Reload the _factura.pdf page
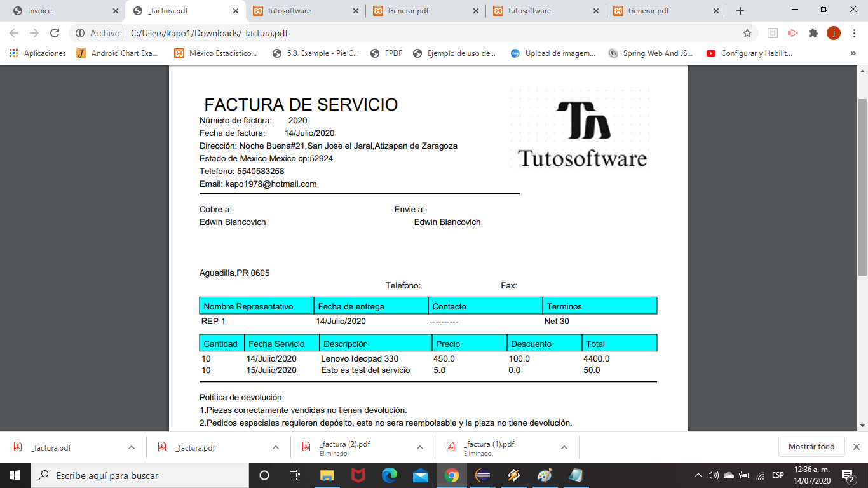Screen dimensions: 868x488 [x=55, y=33]
